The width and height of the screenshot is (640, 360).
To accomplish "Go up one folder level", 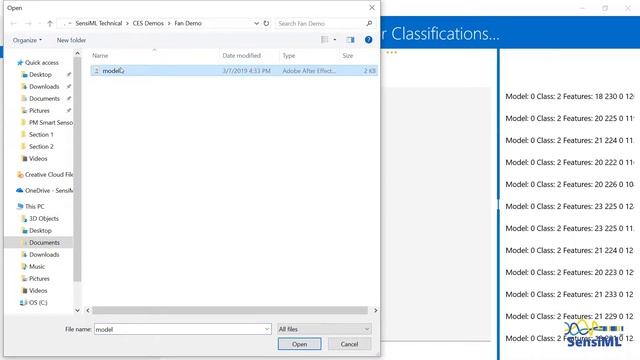I will pyautogui.click(x=50, y=24).
